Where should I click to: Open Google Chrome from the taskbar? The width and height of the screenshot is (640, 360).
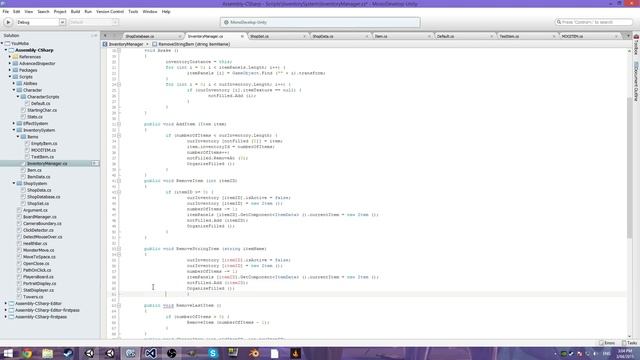27,353
